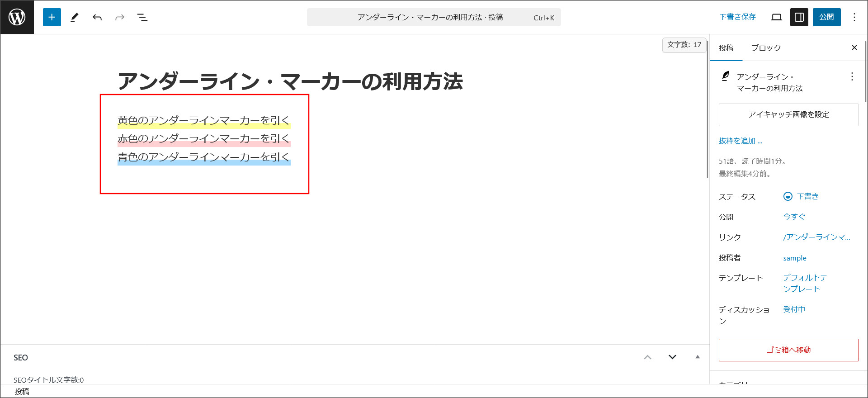This screenshot has height=398, width=868.
Task: Open the command palette title bar
Action: (x=434, y=17)
